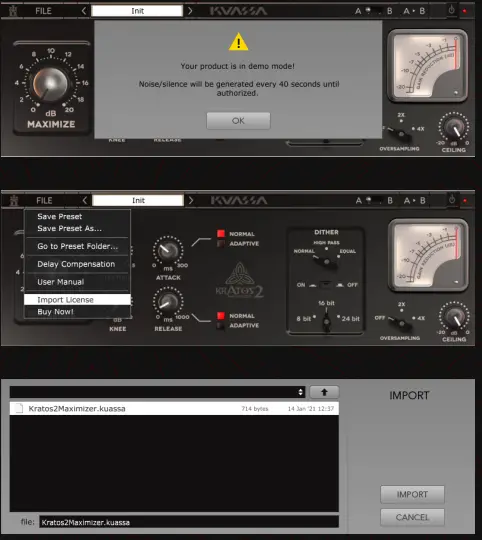Click the ATTACK knob
This screenshot has width=482, height=540.
(x=168, y=251)
